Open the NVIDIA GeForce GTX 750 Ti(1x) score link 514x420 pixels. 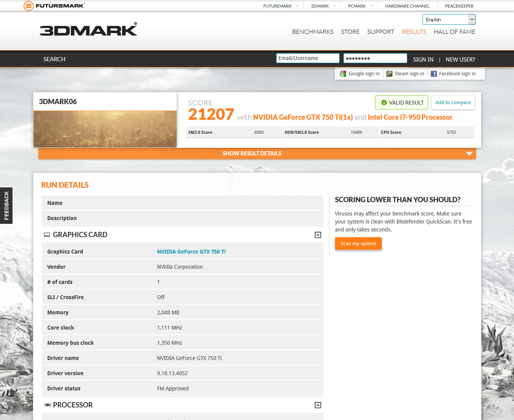(x=303, y=117)
